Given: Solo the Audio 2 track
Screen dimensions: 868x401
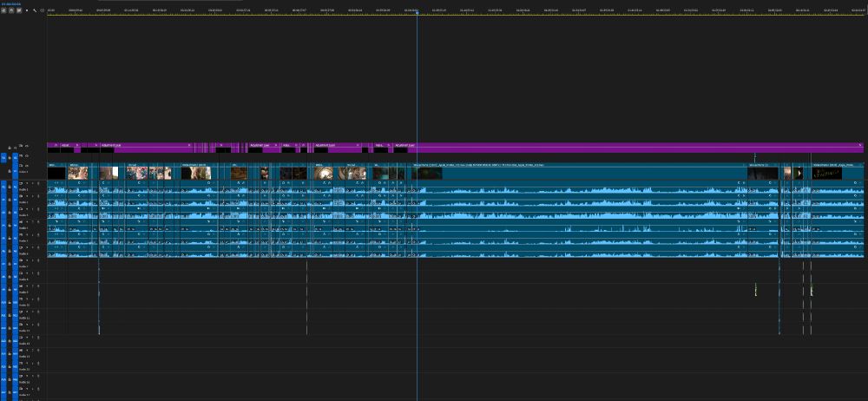Looking at the screenshot, I should (x=33, y=196).
